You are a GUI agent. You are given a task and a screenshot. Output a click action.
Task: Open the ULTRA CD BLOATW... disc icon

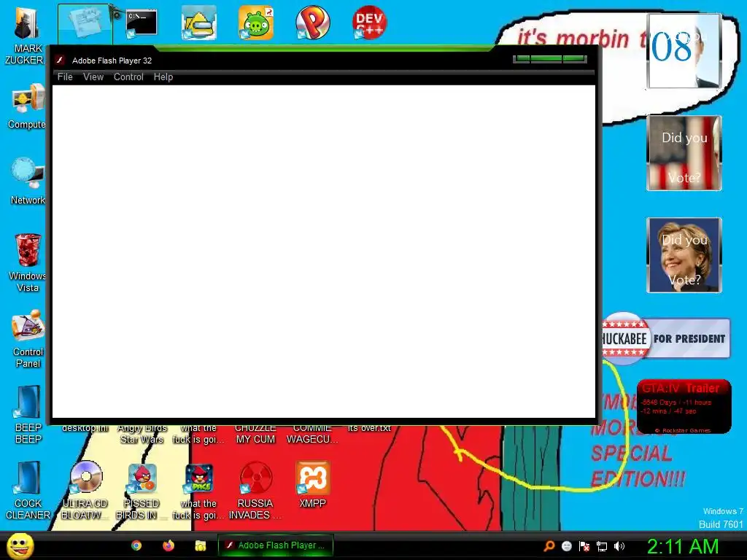point(85,491)
